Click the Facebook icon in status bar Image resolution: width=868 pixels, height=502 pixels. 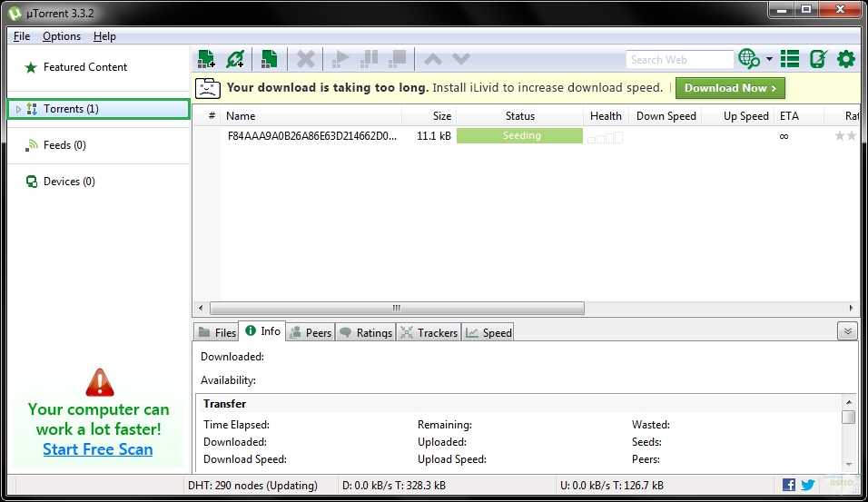point(789,485)
